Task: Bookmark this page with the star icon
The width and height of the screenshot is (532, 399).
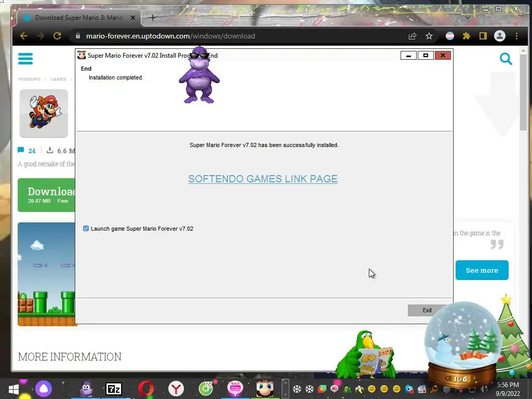Action: pyautogui.click(x=429, y=36)
